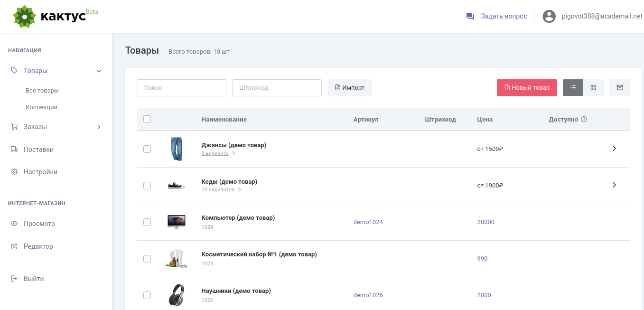Open the 3 варианта link under Джинсы
The width and height of the screenshot is (644, 310).
[x=215, y=153]
